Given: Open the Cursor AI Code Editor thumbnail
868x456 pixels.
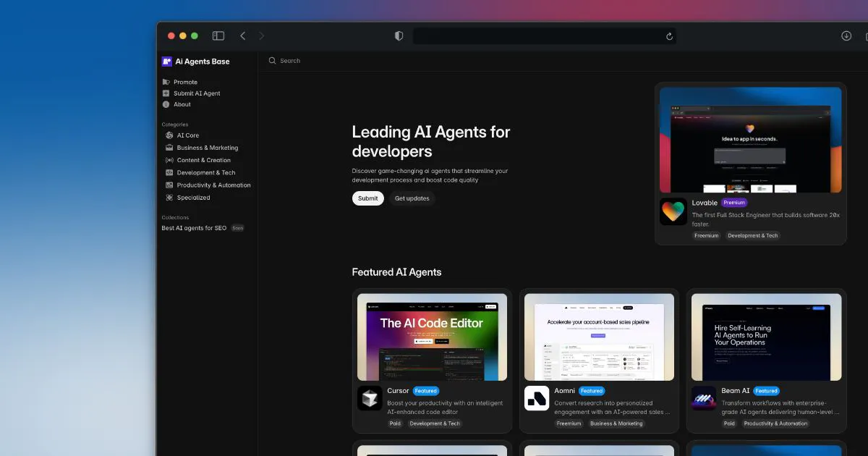Looking at the screenshot, I should tap(432, 337).
